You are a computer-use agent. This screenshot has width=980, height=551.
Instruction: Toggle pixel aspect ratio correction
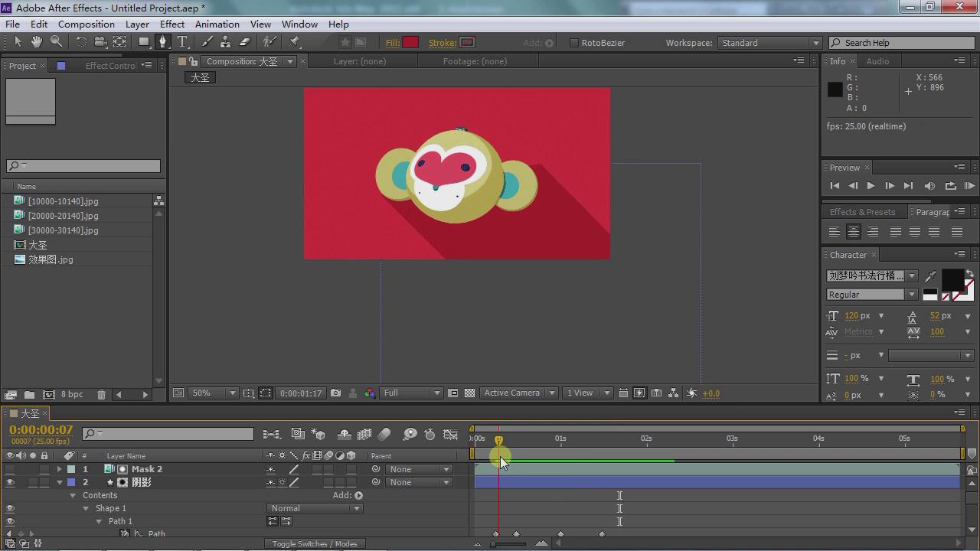[623, 393]
